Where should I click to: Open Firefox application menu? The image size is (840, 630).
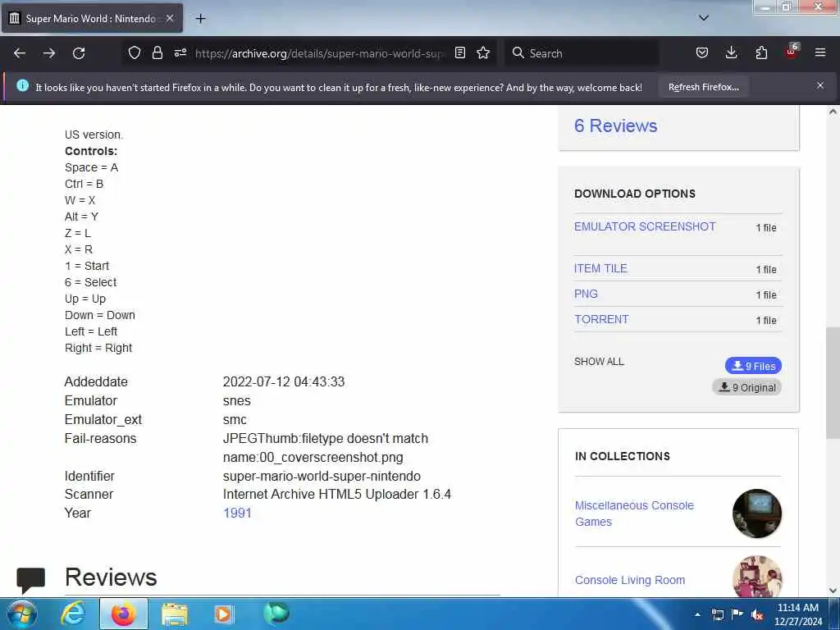tap(819, 52)
